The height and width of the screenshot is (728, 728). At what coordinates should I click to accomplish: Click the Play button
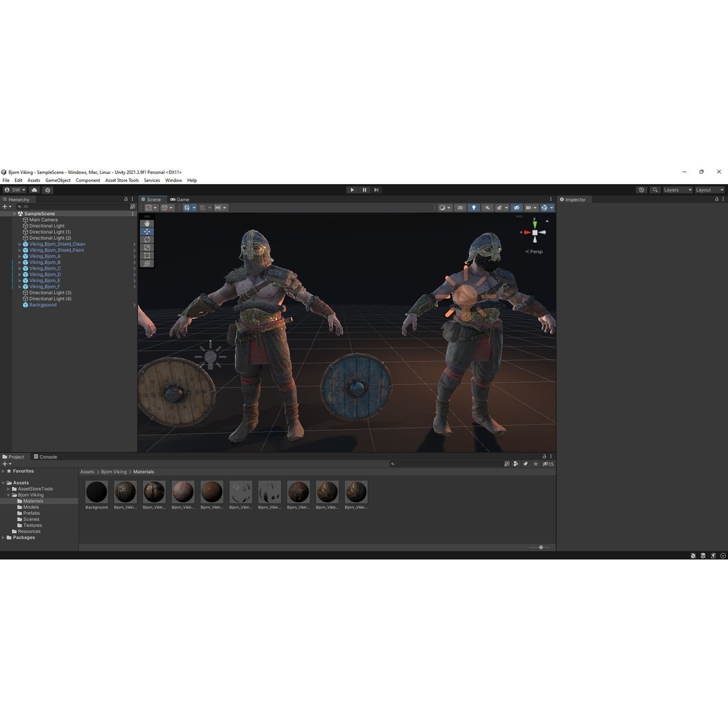(352, 190)
